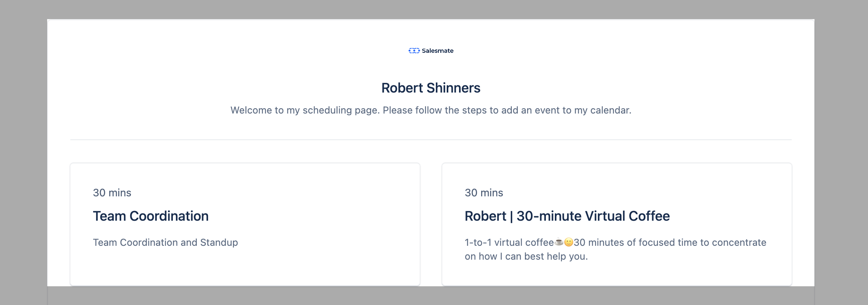Click 'on how I can best help you' text
Viewport: 868px width, 305px height.
pyautogui.click(x=526, y=256)
